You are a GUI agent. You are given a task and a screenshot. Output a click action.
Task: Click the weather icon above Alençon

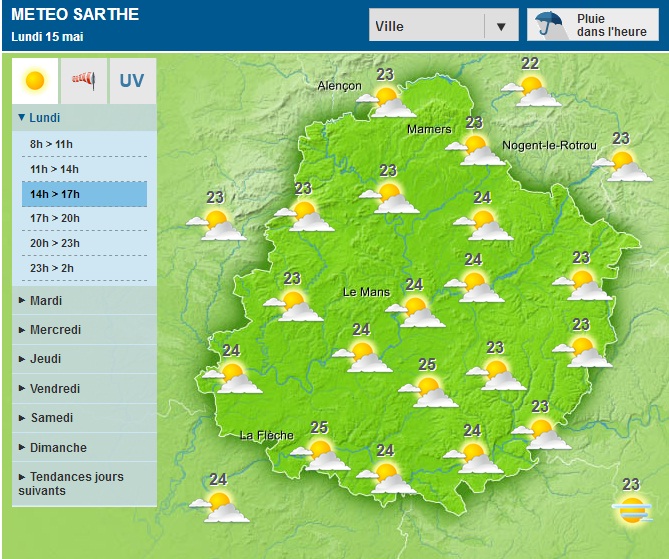387,99
